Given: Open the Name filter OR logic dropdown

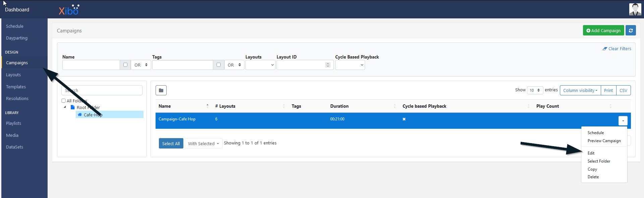Looking at the screenshot, I should [141, 65].
